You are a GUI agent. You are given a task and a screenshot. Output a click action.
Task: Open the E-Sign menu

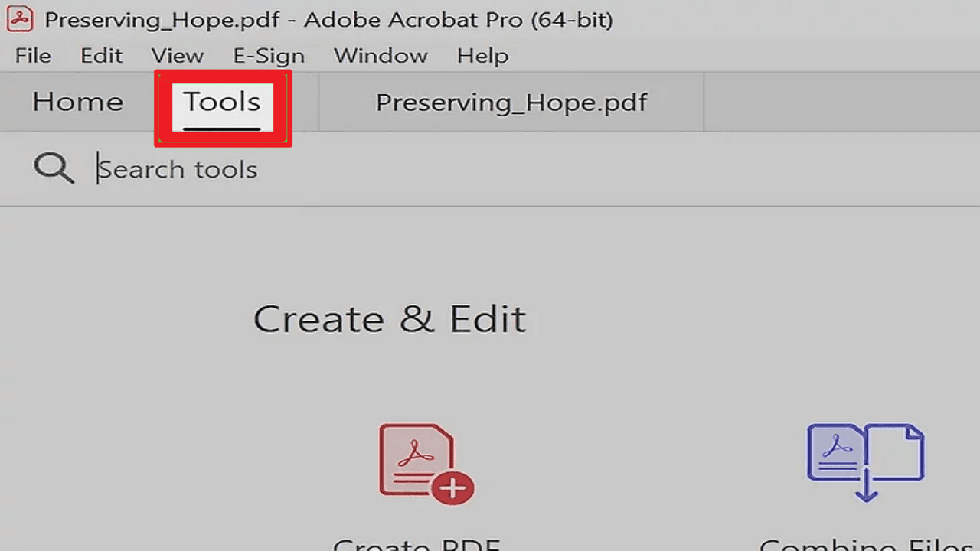[269, 56]
